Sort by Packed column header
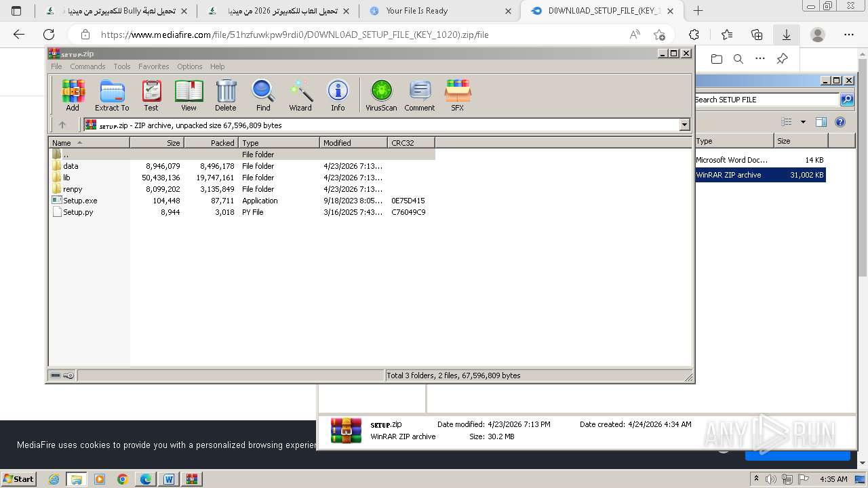Image resolution: width=868 pixels, height=488 pixels. click(211, 142)
